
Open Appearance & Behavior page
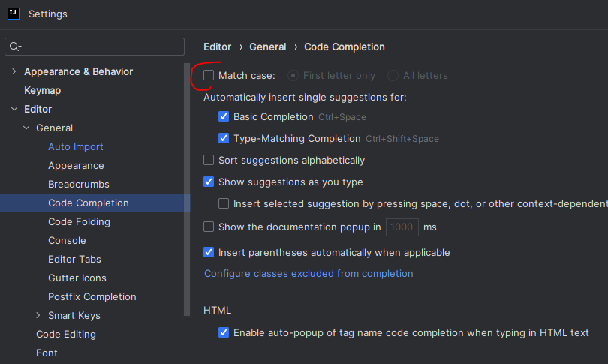pyautogui.click(x=78, y=71)
